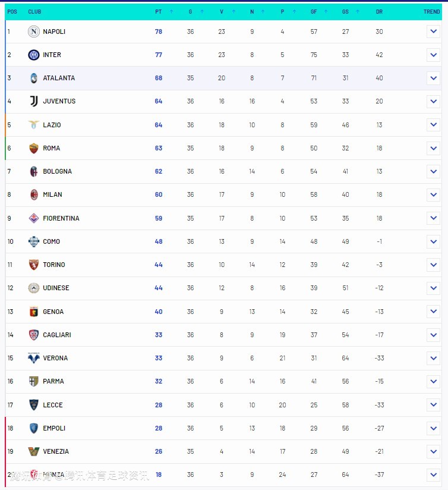The width and height of the screenshot is (448, 490).
Task: Expand Inter trend chevron
Action: pyautogui.click(x=433, y=55)
